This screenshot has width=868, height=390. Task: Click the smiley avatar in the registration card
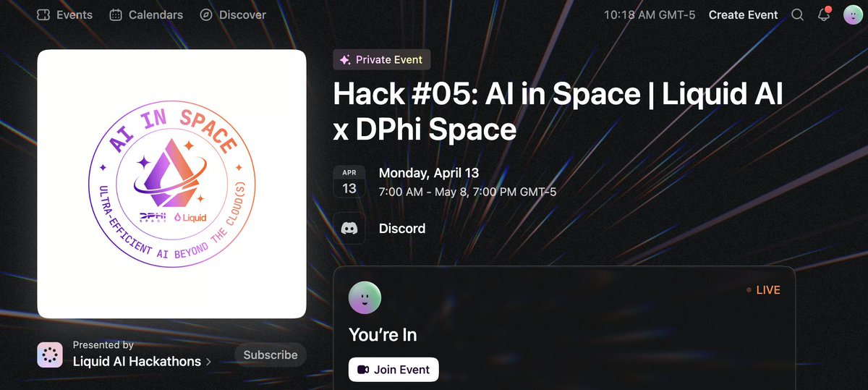(x=365, y=297)
